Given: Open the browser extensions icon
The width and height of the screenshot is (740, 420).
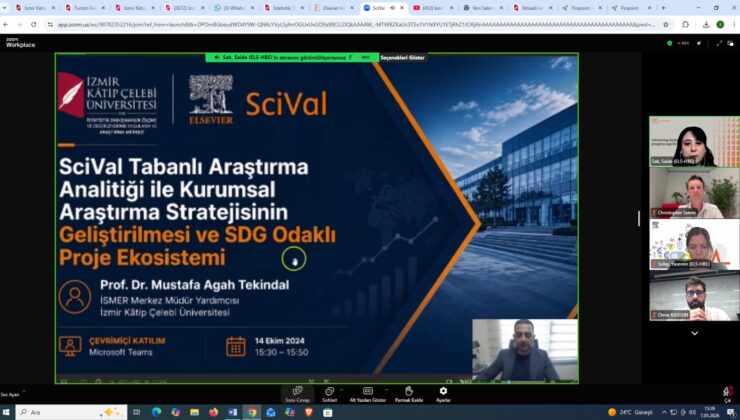Looking at the screenshot, I should [686, 25].
